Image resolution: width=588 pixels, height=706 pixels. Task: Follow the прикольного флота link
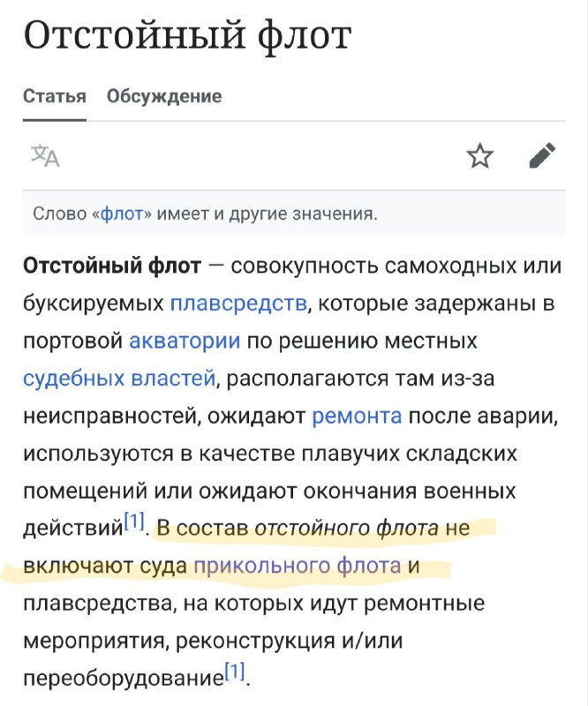click(x=298, y=566)
